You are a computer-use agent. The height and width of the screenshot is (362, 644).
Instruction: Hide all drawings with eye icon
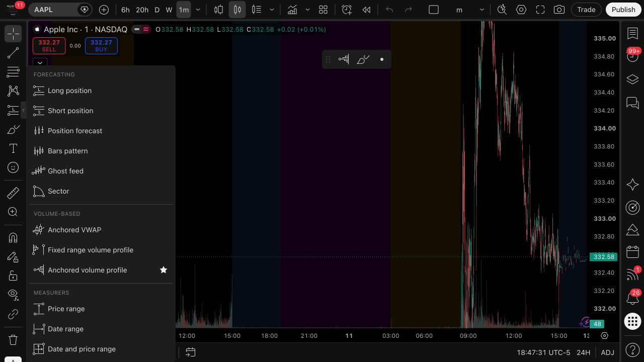pyautogui.click(x=13, y=295)
